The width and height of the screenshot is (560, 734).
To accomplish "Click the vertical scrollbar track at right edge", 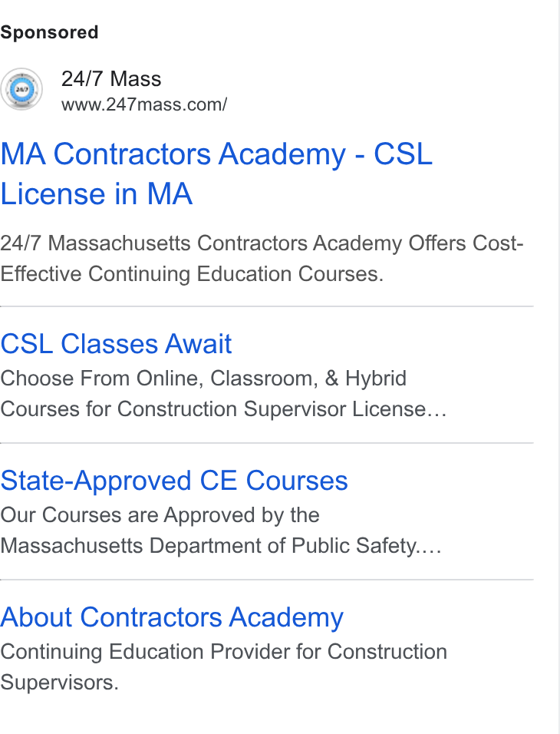I will pyautogui.click(x=559, y=367).
